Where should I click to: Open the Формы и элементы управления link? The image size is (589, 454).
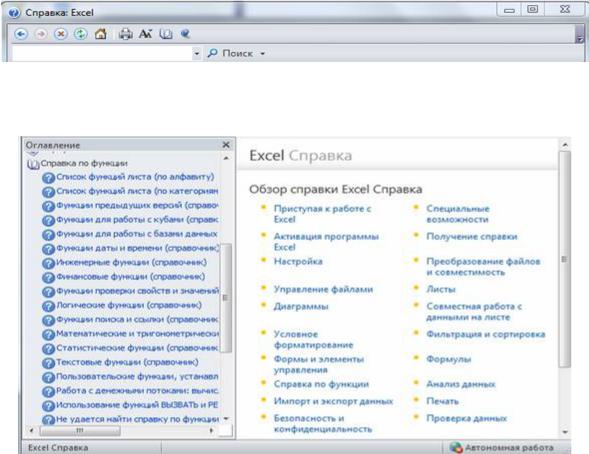coord(319,365)
